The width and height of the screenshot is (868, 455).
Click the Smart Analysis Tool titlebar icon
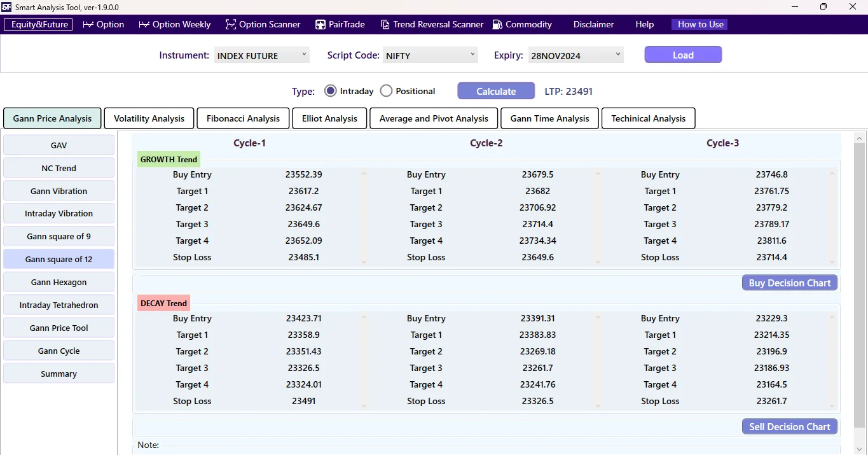(x=7, y=7)
